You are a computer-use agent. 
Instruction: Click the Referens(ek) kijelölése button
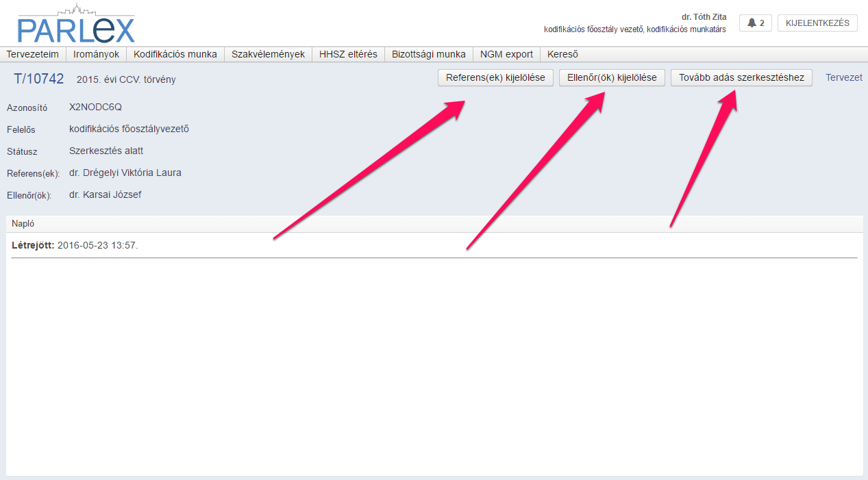(495, 77)
